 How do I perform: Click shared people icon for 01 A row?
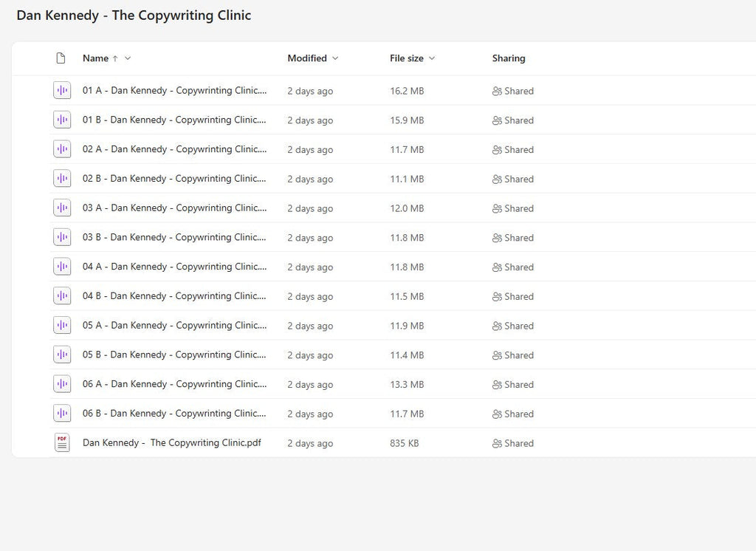pos(497,91)
